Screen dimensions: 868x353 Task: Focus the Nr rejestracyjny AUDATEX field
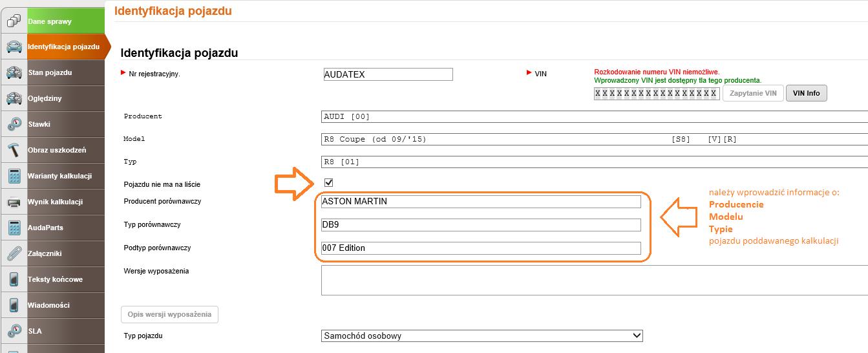coord(388,74)
